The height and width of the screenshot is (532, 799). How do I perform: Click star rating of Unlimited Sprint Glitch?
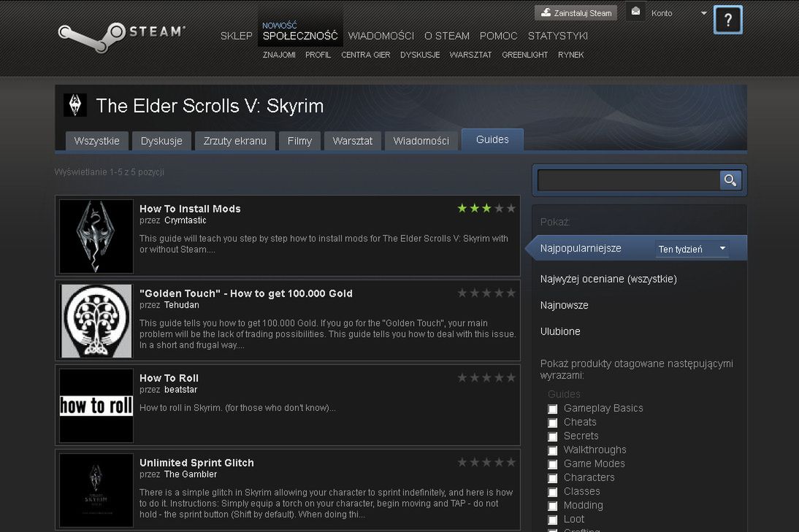click(x=486, y=462)
